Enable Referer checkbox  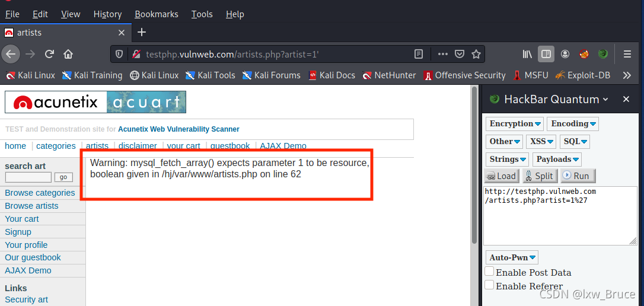[x=489, y=285]
